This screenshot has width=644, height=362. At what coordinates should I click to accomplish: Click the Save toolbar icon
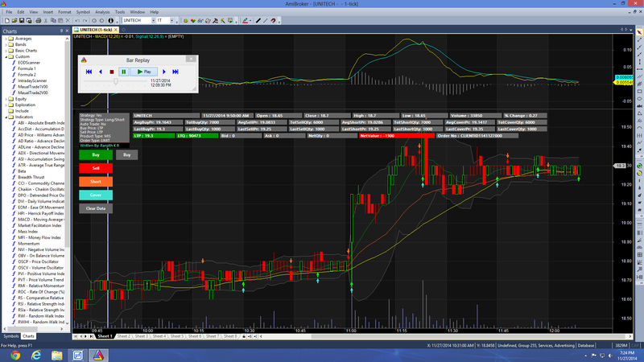coord(22,21)
